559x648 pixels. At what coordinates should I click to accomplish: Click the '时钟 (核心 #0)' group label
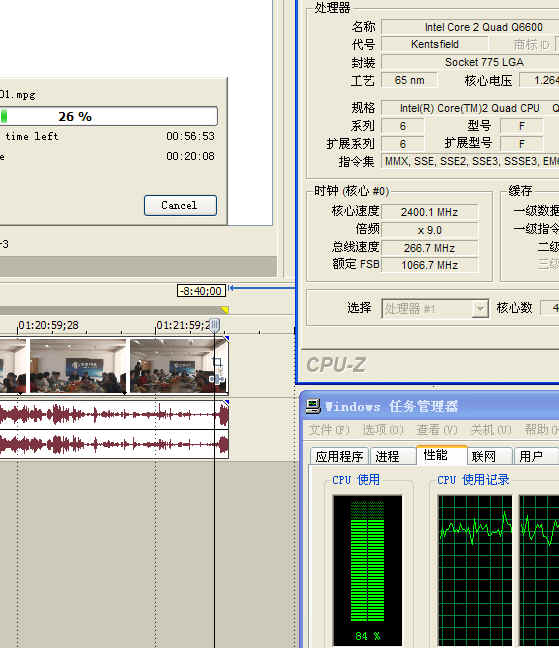[351, 191]
